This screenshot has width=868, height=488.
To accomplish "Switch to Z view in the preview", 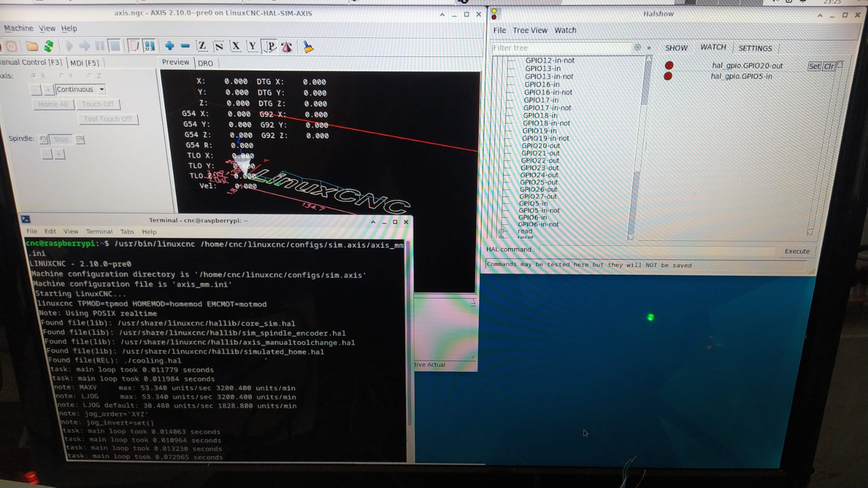I will (202, 47).
